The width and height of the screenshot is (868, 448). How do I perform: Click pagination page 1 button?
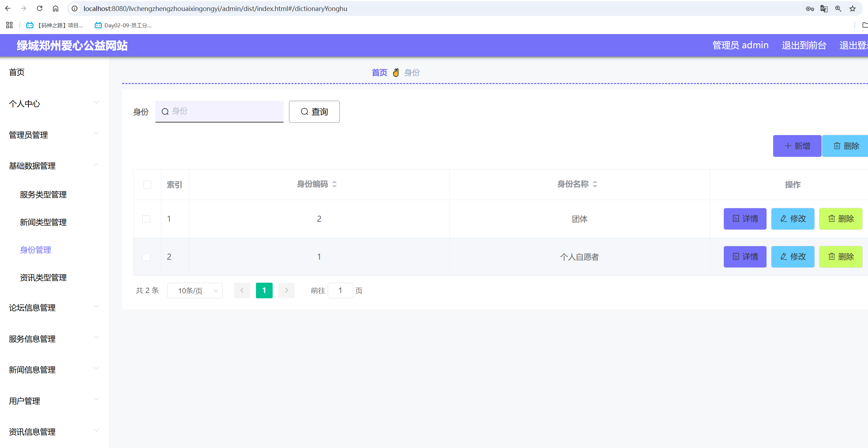pos(264,291)
